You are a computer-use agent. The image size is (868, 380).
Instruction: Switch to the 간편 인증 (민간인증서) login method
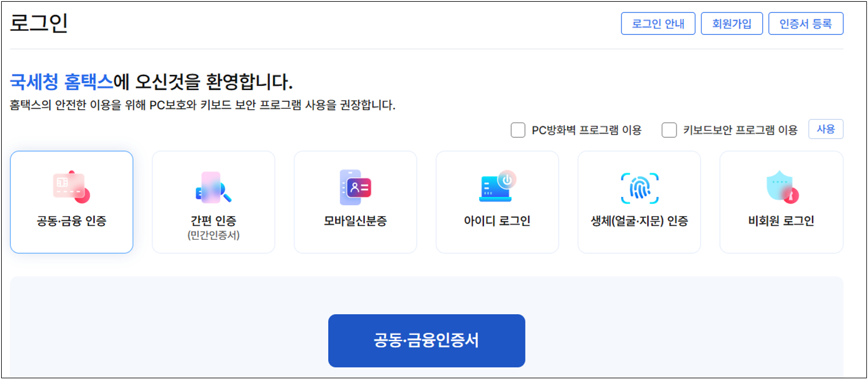click(213, 201)
